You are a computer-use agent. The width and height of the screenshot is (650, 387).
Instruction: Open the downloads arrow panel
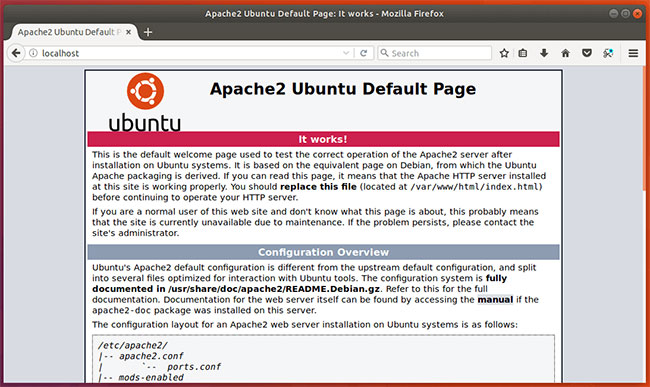544,53
